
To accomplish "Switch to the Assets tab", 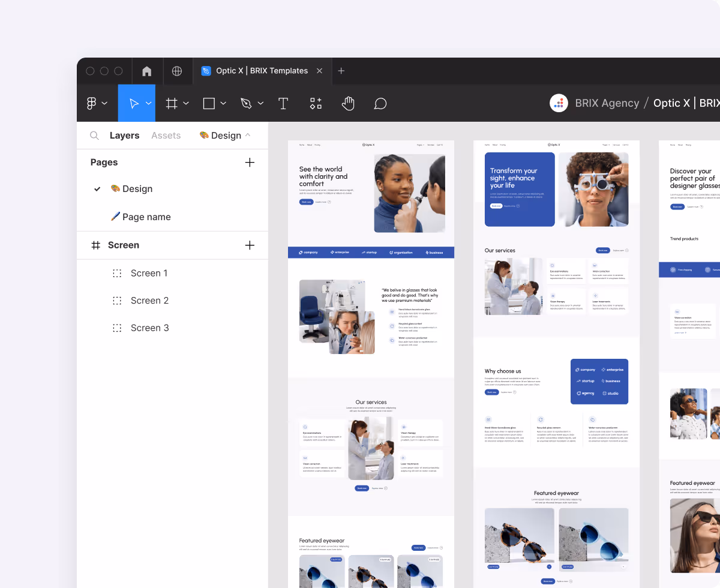I will pos(166,135).
